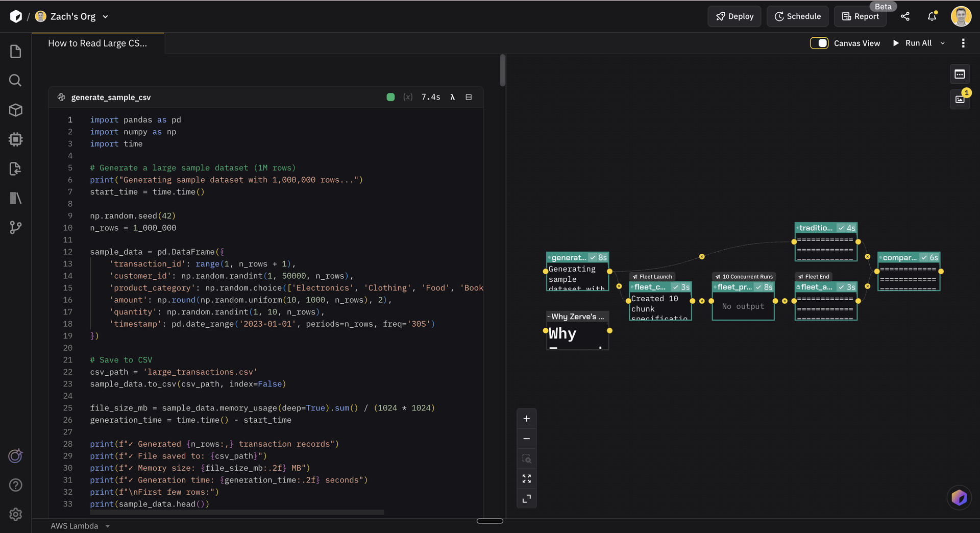This screenshot has height=533, width=980.
Task: Select the Why Zerve's markdown block
Action: (x=577, y=330)
